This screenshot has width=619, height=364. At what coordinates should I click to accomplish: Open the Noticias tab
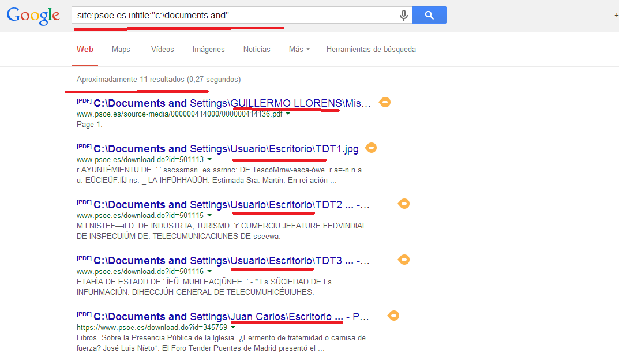pyautogui.click(x=257, y=50)
